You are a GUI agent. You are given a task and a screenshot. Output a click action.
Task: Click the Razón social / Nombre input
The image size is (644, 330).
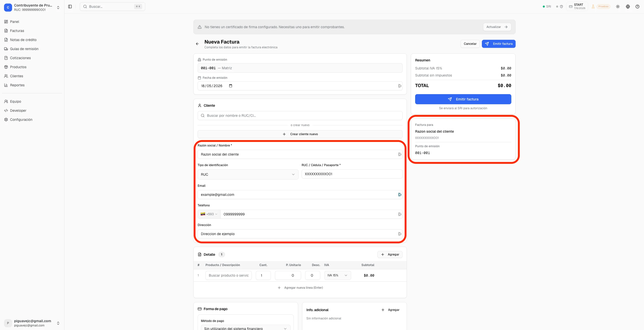pyautogui.click(x=300, y=154)
